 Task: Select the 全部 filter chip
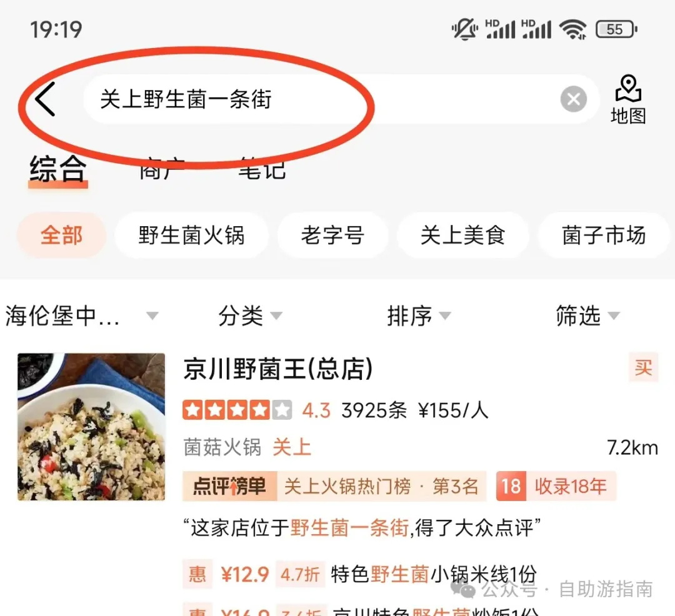pos(61,236)
